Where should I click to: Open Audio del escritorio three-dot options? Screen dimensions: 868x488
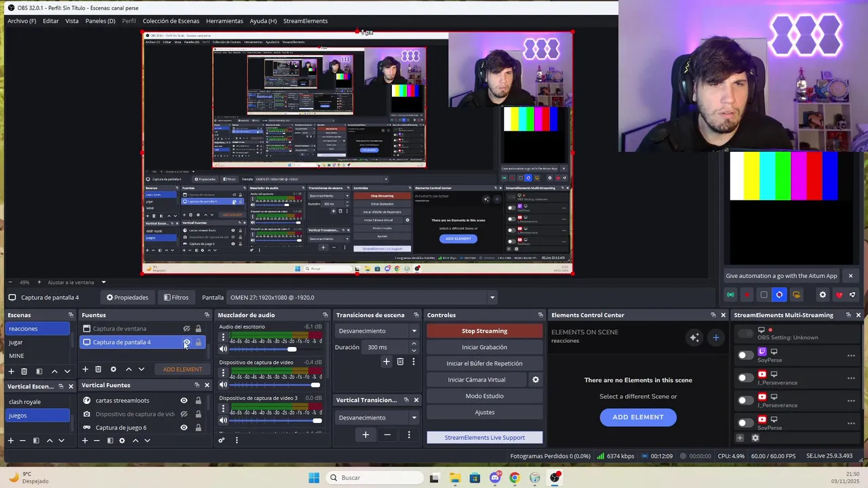(x=223, y=337)
